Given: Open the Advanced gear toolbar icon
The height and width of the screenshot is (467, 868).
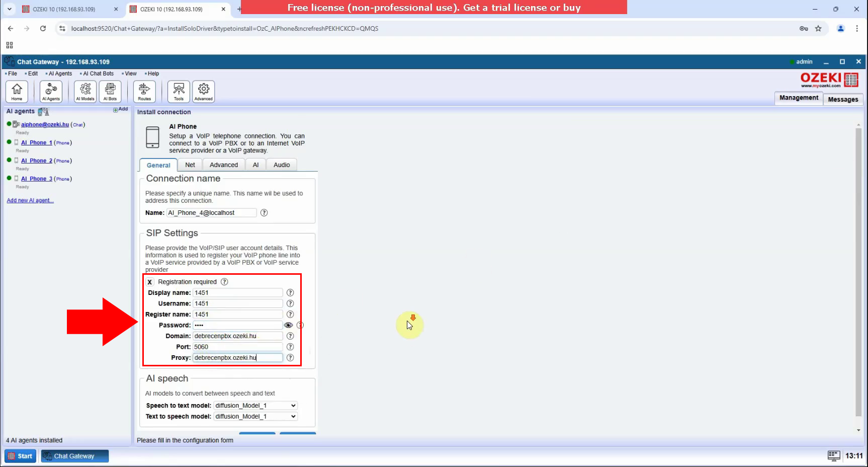Looking at the screenshot, I should (x=203, y=92).
